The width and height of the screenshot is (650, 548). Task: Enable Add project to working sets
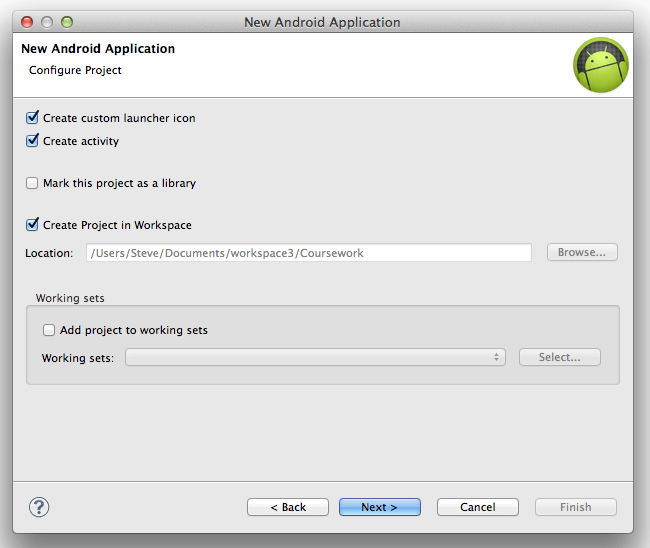point(49,330)
